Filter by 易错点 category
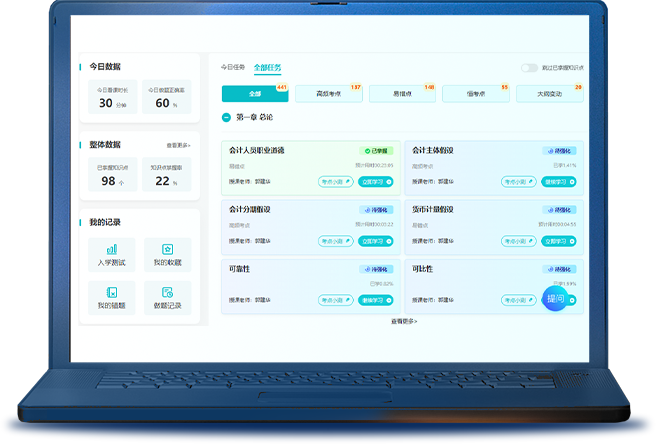The image size is (656, 444). tap(402, 94)
